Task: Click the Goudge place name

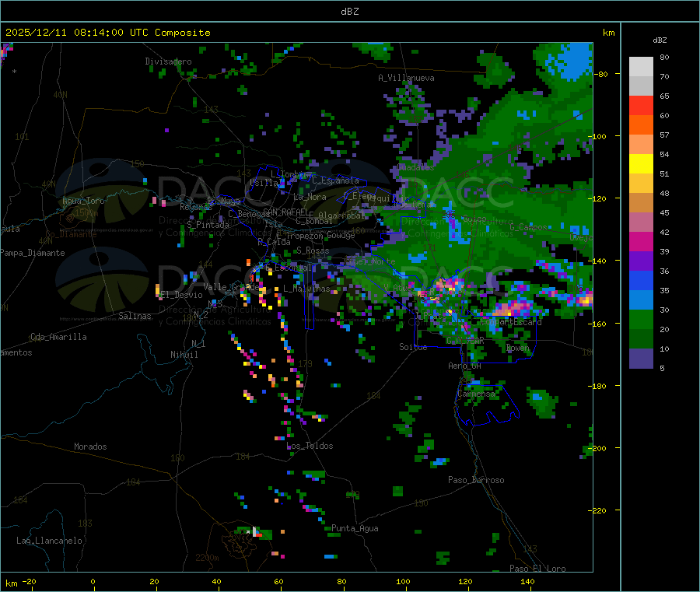Action: [x=341, y=235]
